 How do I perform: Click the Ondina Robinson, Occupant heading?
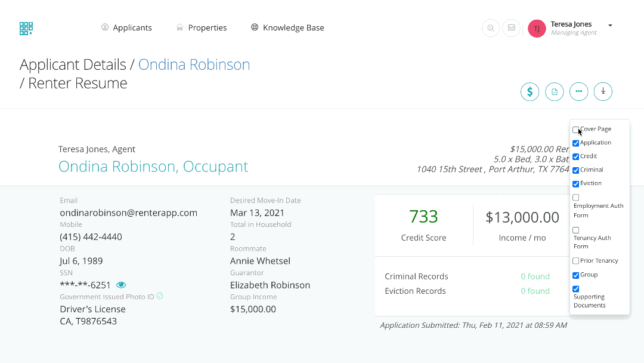pos(153,166)
